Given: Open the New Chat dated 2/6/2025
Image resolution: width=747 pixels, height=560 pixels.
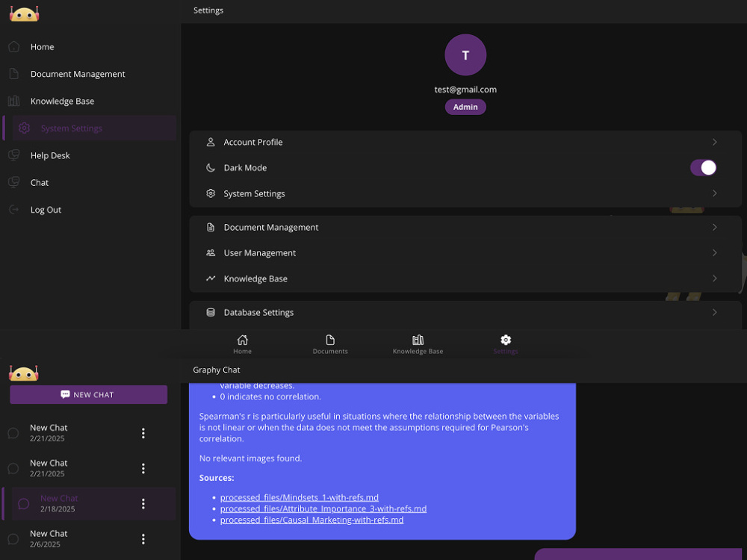Looking at the screenshot, I should 89,538.
